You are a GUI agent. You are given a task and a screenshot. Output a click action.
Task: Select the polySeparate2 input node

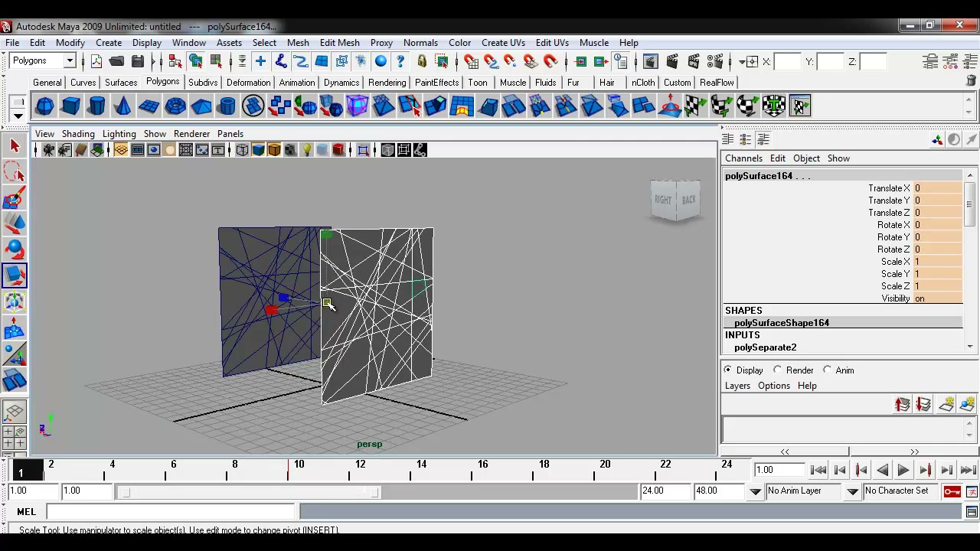tap(766, 347)
